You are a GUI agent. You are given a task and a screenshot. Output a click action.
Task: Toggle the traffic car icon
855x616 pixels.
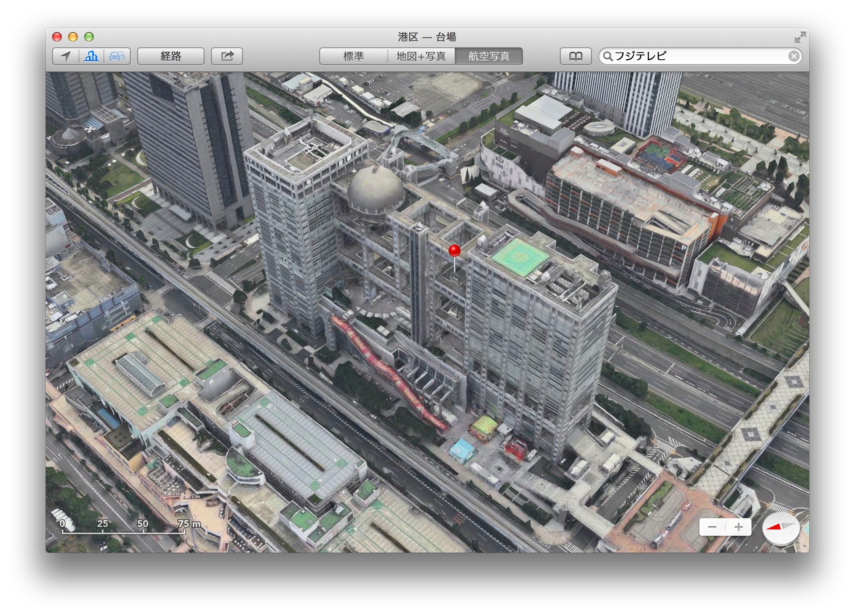point(117,56)
